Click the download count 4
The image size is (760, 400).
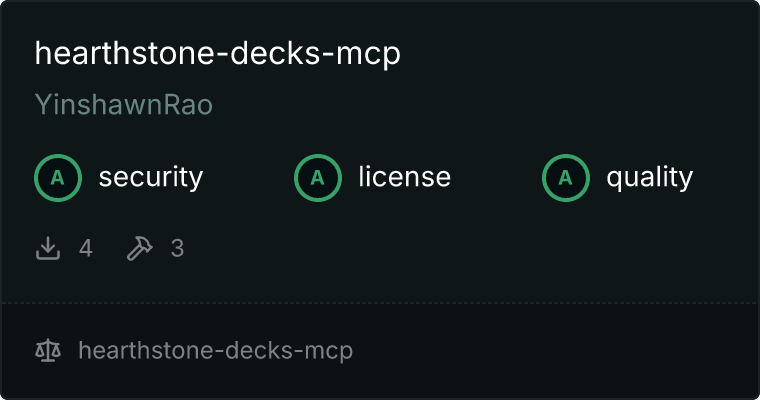(86, 248)
